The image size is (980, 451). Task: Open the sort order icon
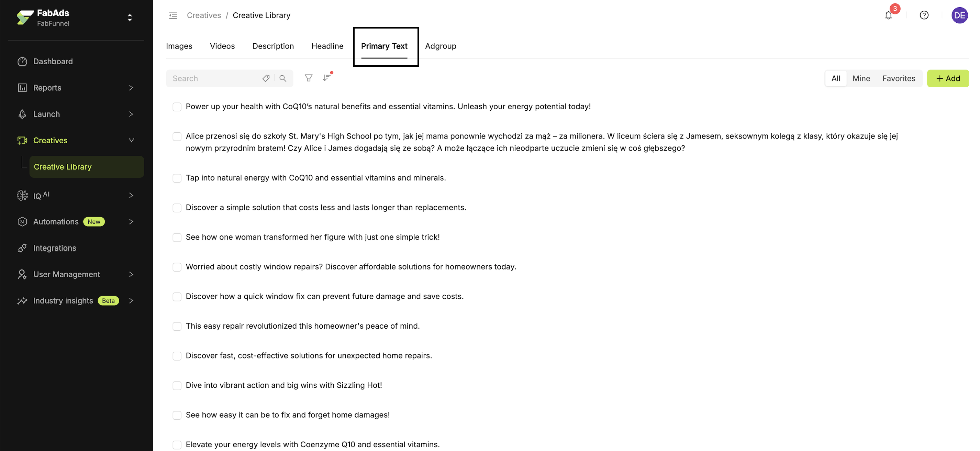click(327, 78)
